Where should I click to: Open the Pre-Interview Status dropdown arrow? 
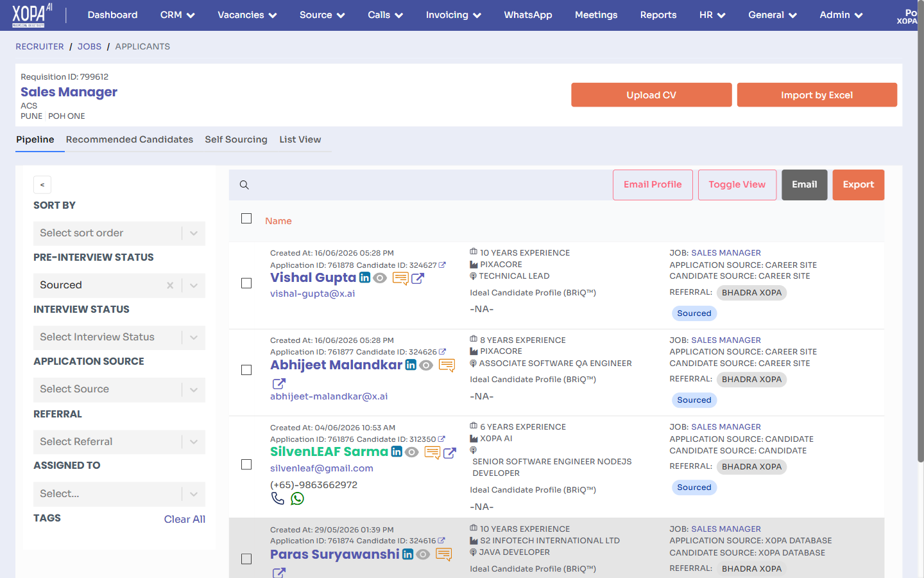coord(194,285)
